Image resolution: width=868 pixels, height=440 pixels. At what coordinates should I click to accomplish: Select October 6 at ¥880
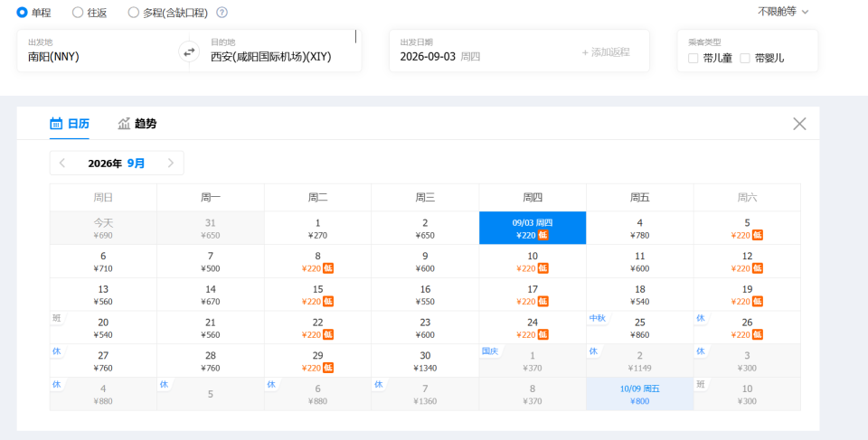pos(317,394)
